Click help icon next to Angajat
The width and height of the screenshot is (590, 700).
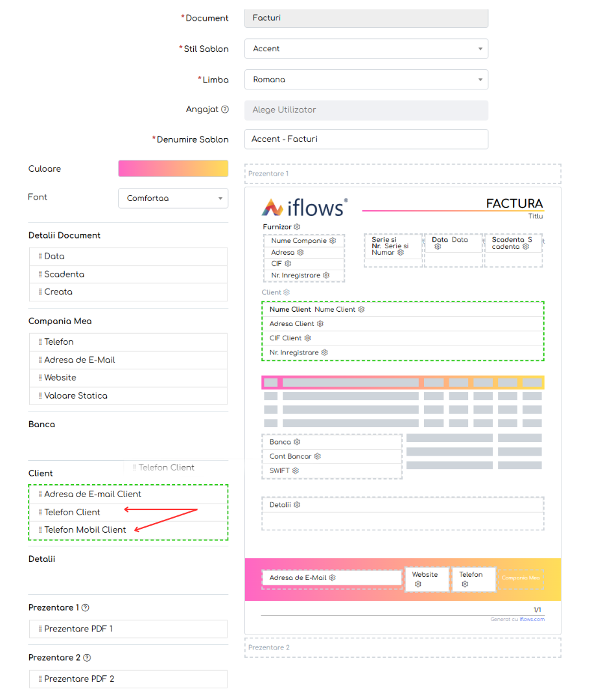(225, 110)
